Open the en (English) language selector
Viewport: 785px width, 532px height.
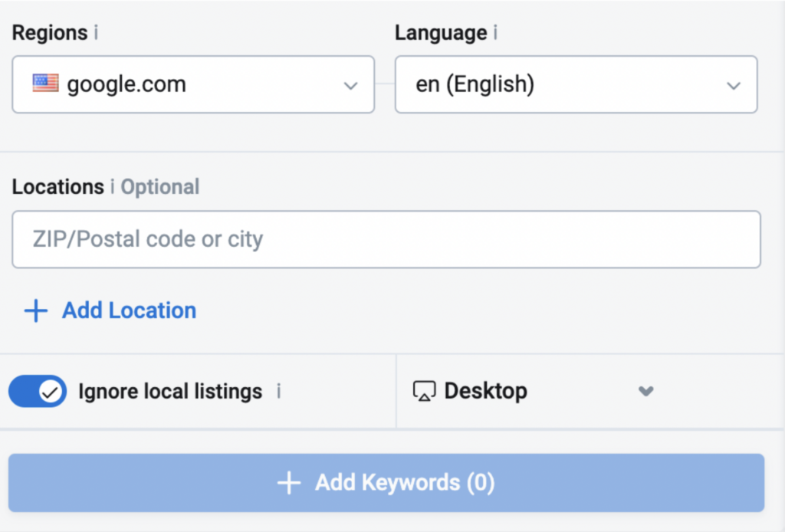click(x=575, y=84)
